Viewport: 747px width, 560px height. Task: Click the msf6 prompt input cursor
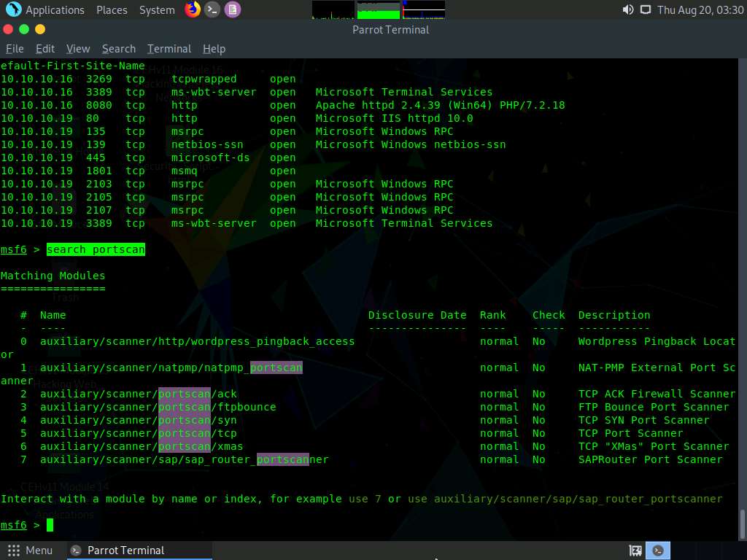(50, 525)
